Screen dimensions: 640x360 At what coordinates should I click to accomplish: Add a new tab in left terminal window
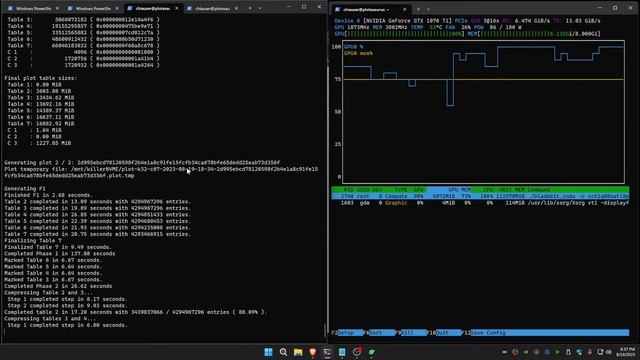(x=250, y=8)
